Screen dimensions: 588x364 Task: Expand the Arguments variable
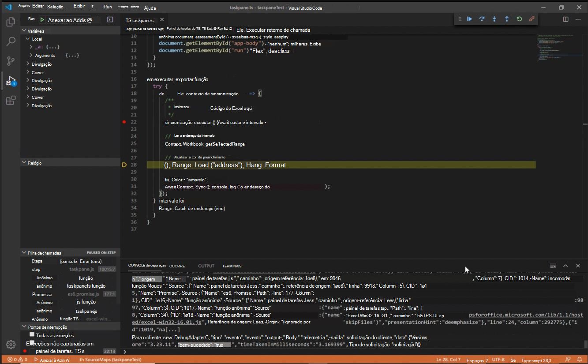31,55
